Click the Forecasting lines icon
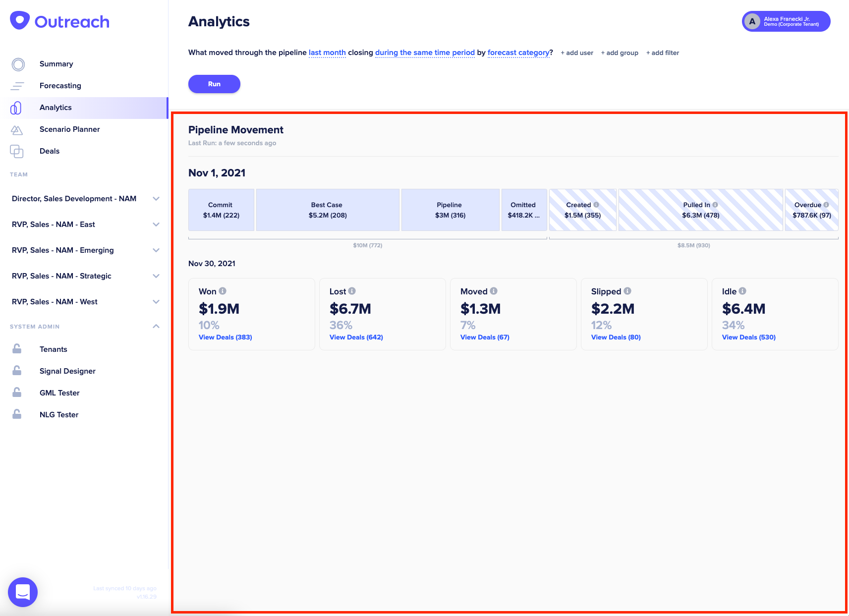This screenshot has height=616, width=849. (x=17, y=86)
